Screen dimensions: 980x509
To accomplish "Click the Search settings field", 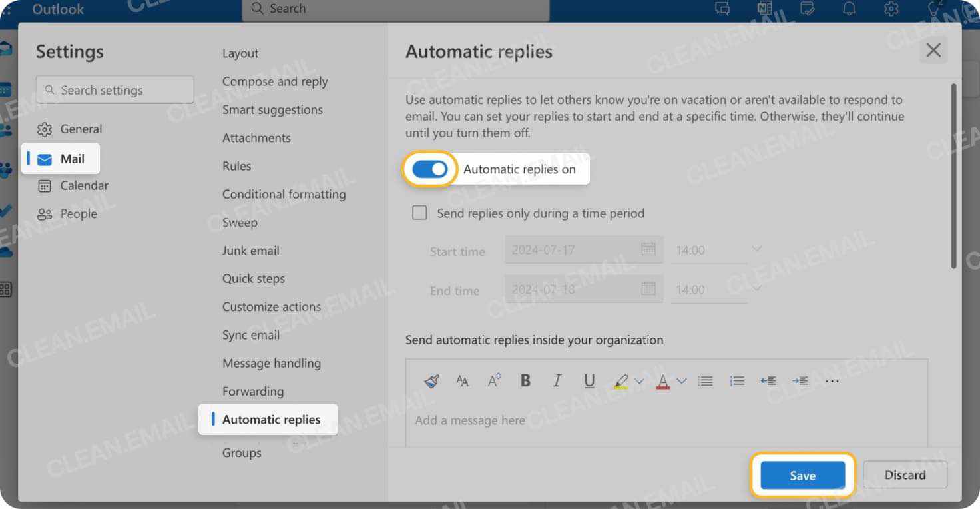I will (x=115, y=90).
